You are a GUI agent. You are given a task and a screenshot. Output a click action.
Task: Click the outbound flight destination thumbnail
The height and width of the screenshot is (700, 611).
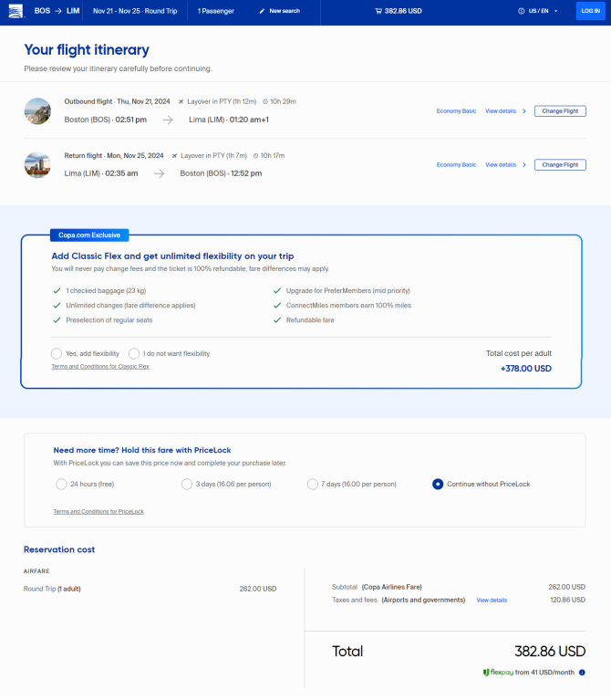(37, 111)
